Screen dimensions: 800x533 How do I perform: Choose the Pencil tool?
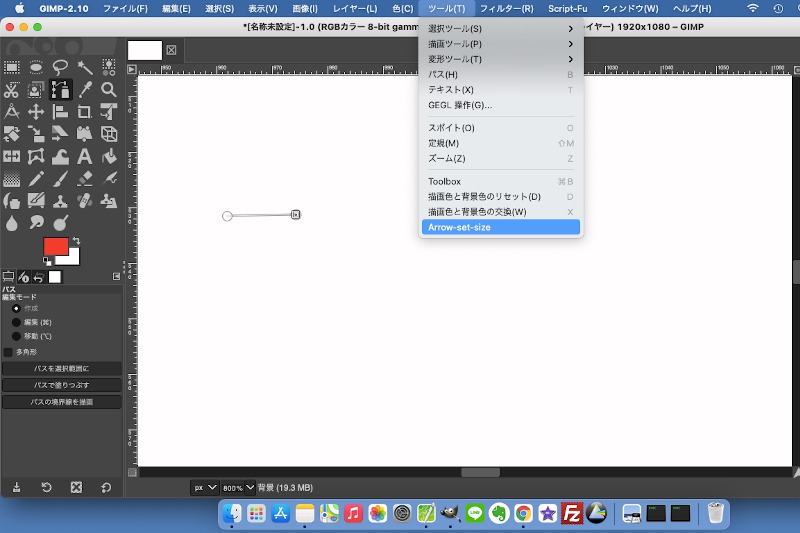[x=36, y=178]
